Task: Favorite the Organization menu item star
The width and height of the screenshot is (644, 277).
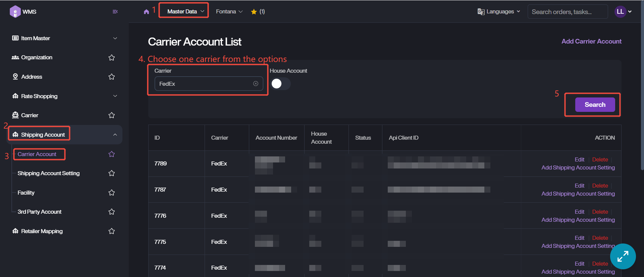Action: point(112,58)
